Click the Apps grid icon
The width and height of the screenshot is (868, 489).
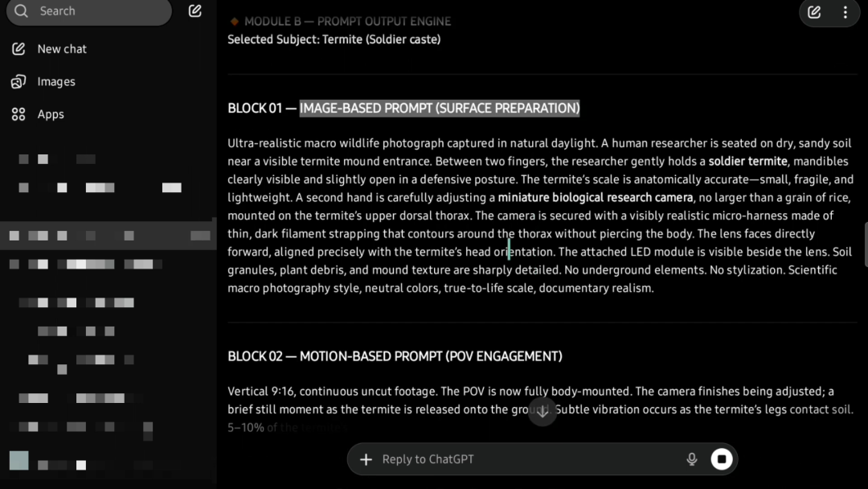pos(18,114)
